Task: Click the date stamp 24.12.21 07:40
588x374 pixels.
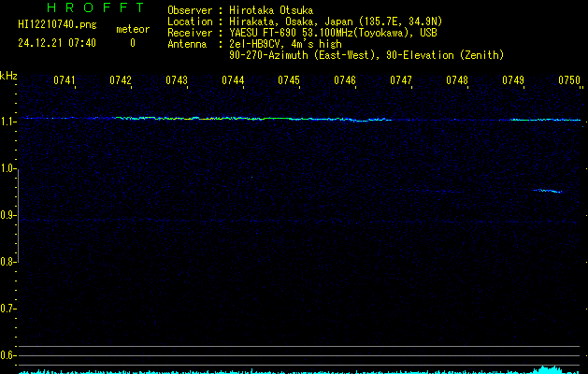Action: coord(57,43)
